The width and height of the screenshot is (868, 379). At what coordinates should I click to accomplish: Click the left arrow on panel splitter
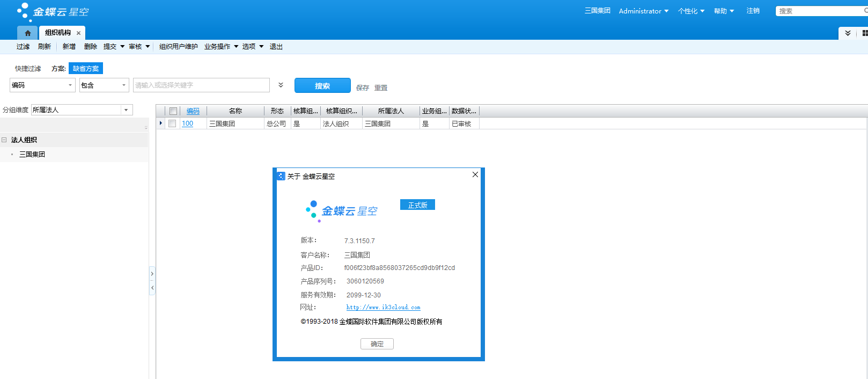coord(152,288)
